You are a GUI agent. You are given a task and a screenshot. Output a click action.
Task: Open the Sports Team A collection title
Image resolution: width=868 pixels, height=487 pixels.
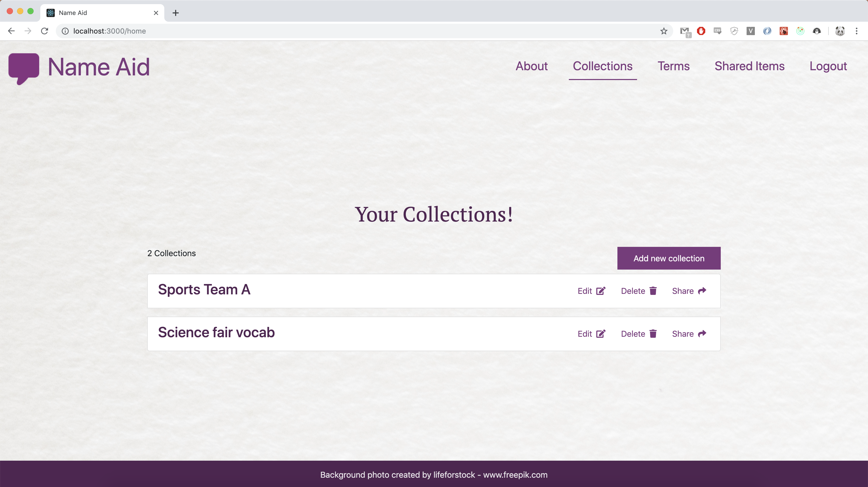coord(204,290)
